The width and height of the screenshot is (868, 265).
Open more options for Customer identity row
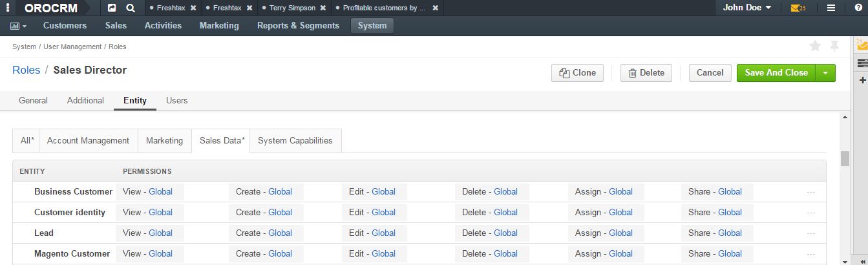(811, 213)
